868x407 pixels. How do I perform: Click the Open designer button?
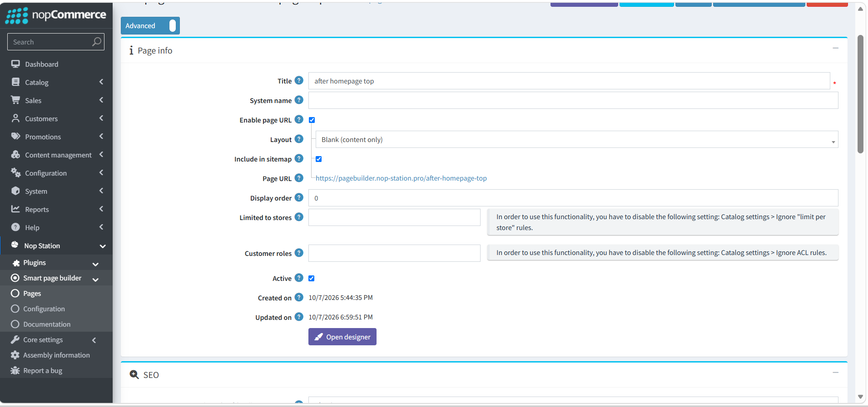point(342,337)
